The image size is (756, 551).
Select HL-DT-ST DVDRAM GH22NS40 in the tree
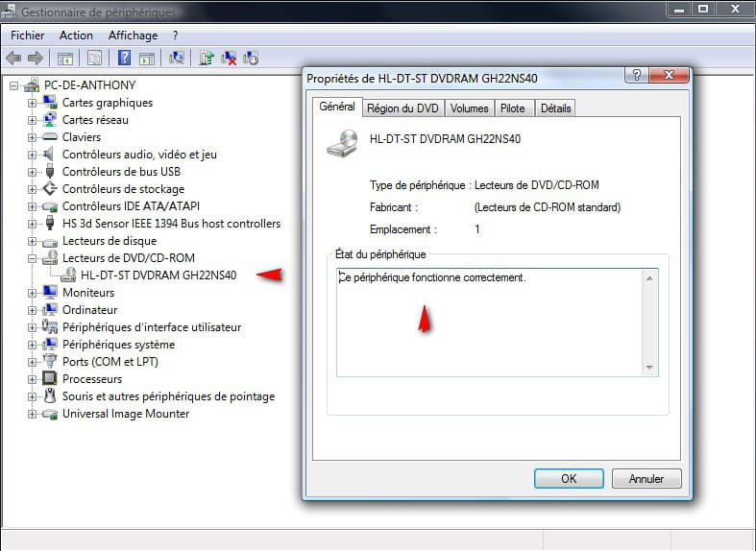pyautogui.click(x=159, y=275)
